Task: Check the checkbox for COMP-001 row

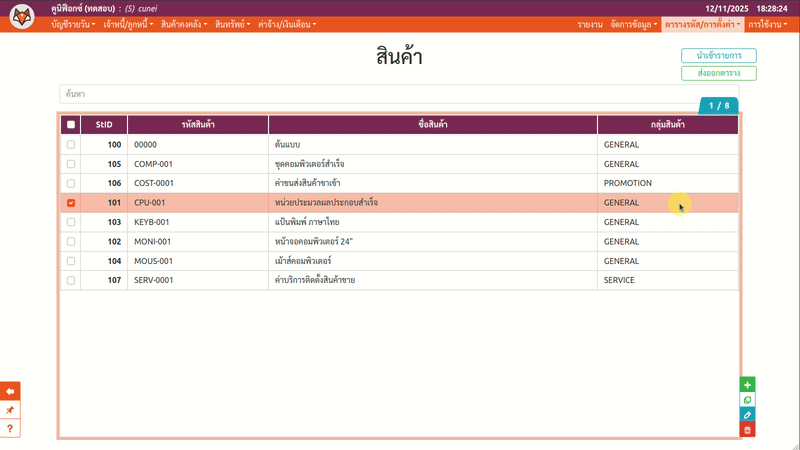Action: [70, 164]
